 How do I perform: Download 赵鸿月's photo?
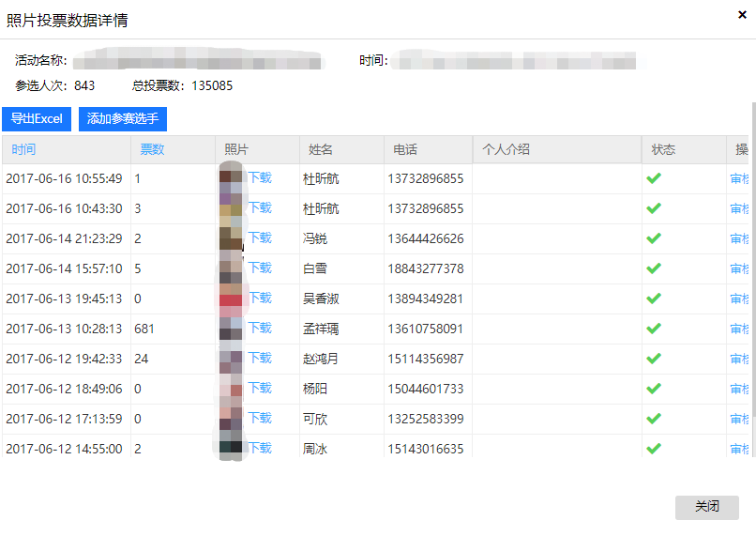tap(260, 358)
